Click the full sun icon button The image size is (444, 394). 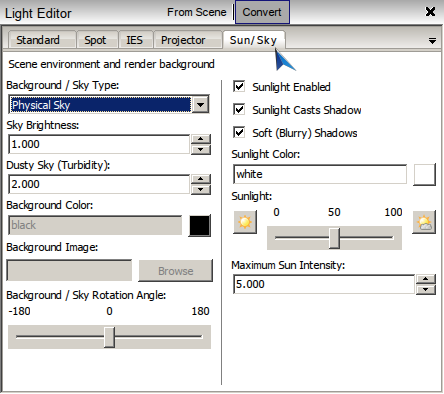245,222
